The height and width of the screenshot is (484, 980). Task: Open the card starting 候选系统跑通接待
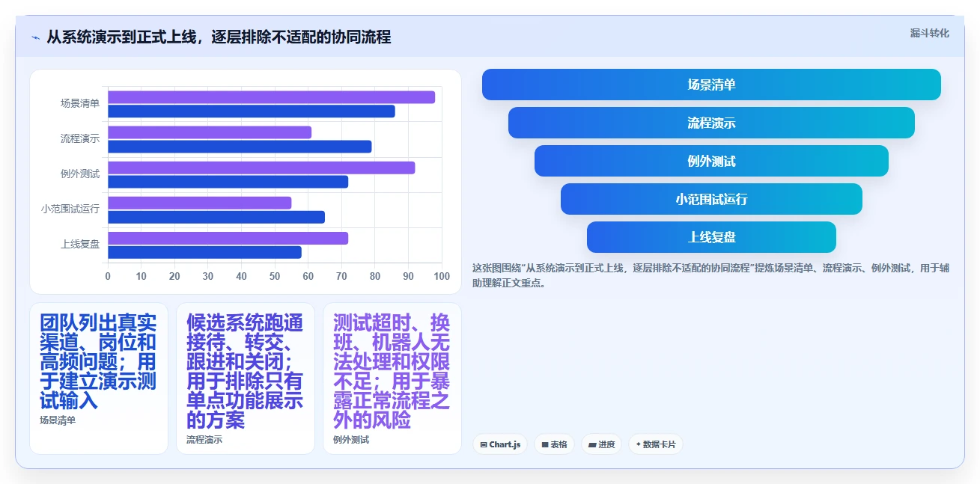pos(246,378)
